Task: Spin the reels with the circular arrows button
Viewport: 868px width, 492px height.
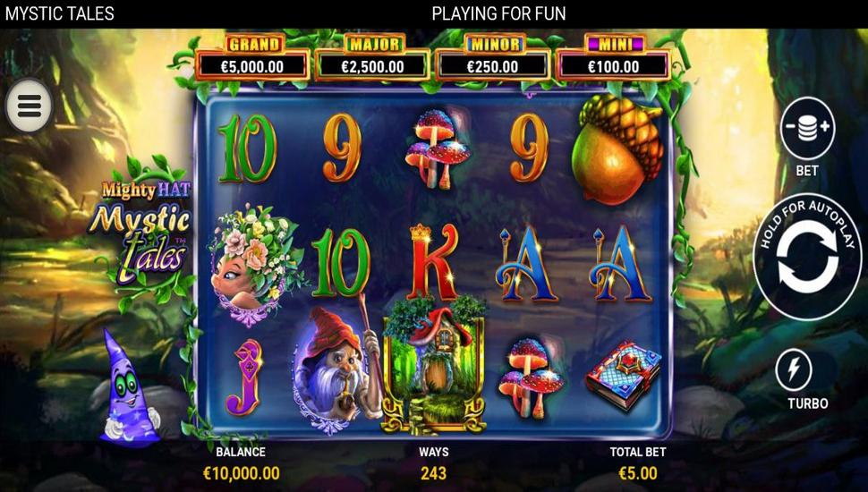Action: [x=807, y=257]
